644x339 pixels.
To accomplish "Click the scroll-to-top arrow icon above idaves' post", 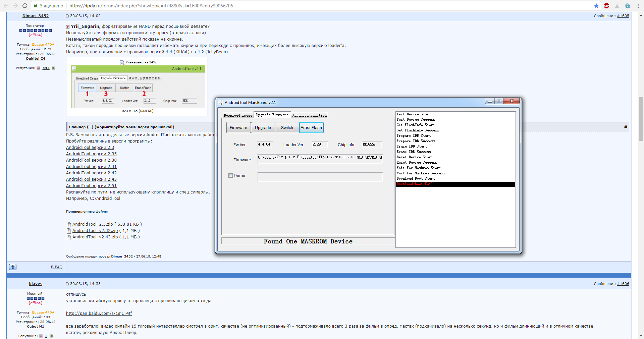I will click(x=13, y=267).
